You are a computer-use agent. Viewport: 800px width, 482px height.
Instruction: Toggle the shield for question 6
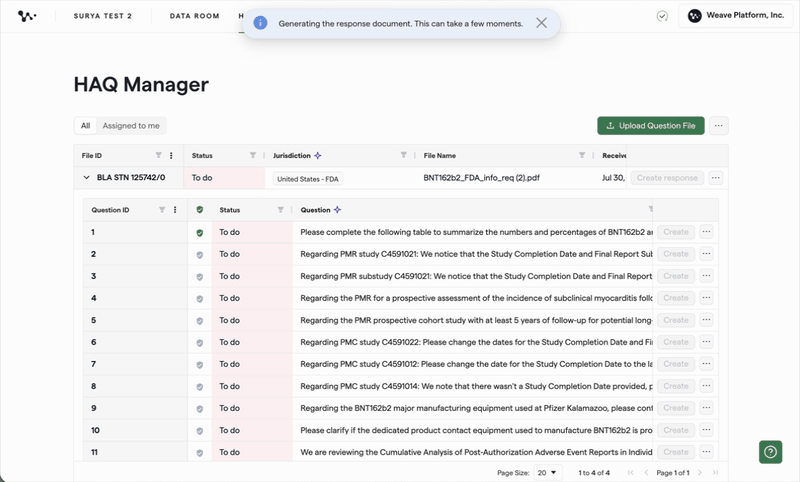point(199,343)
